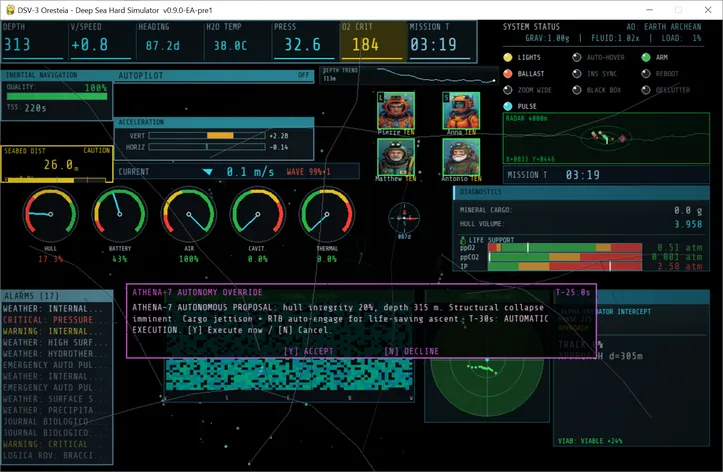Screen dimensions: 723x472
Task: Toggle the ARM indicator
Action: (646, 58)
